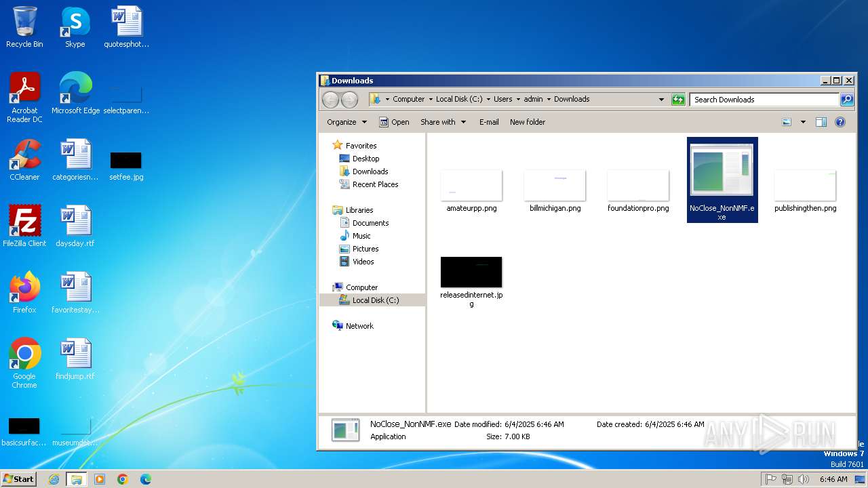Click the Search Downloads input field

pyautogui.click(x=764, y=100)
